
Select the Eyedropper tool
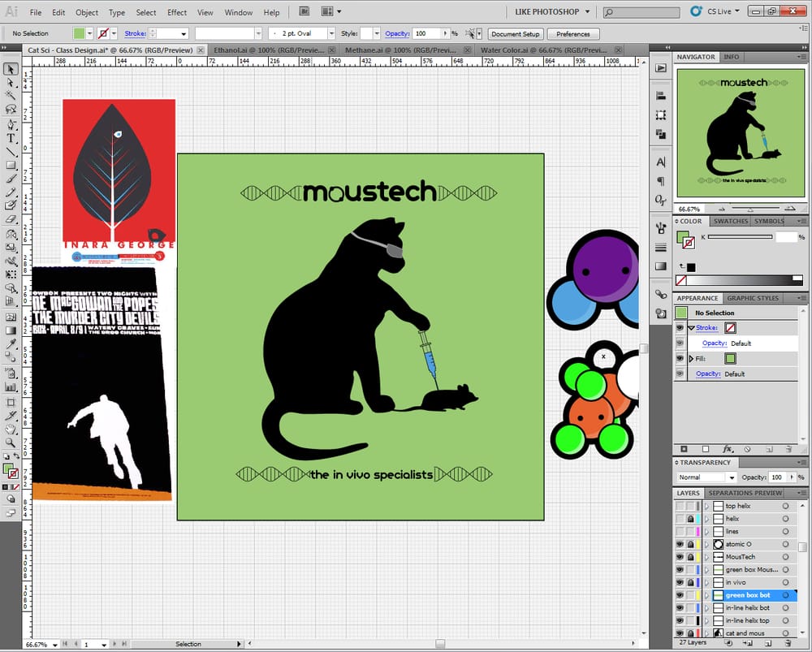tap(11, 344)
